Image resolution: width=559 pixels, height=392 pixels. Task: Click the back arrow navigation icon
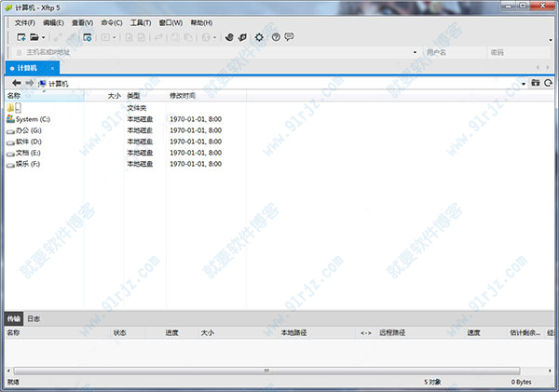pyautogui.click(x=17, y=83)
